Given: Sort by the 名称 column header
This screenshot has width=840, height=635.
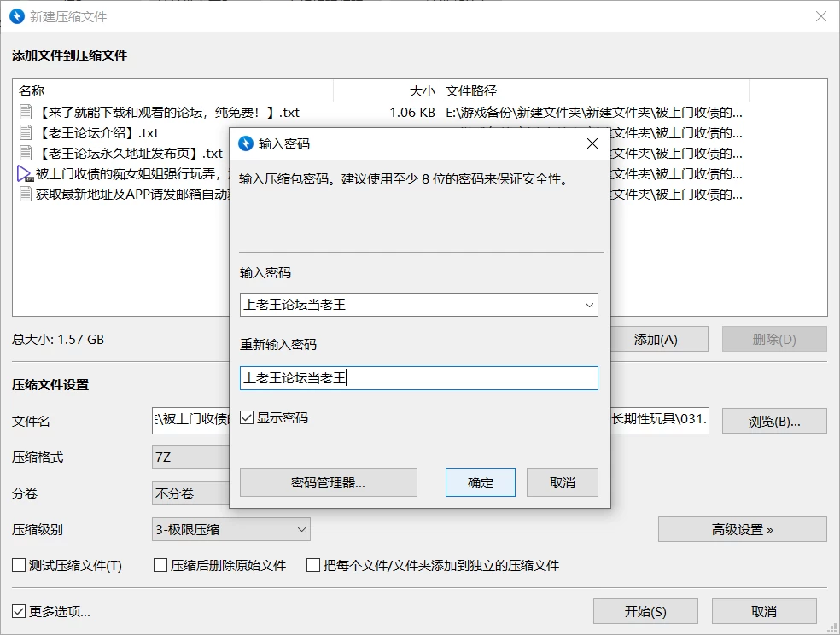Looking at the screenshot, I should pos(172,91).
